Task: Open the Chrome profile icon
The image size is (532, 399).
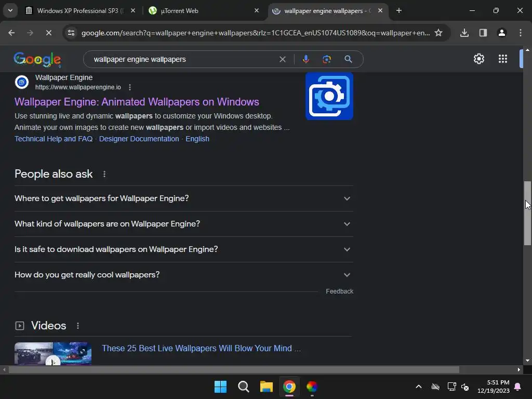Action: click(x=502, y=33)
